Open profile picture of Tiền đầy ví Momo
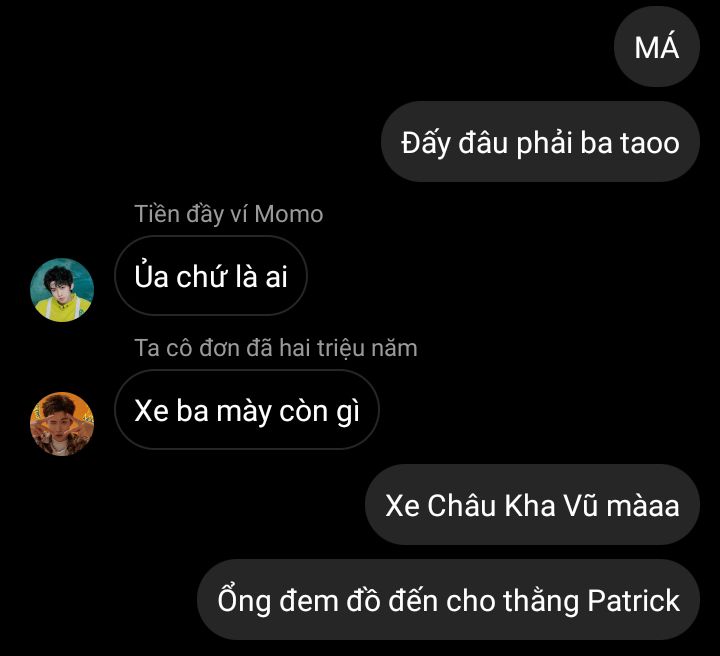The height and width of the screenshot is (656, 720). (x=62, y=290)
